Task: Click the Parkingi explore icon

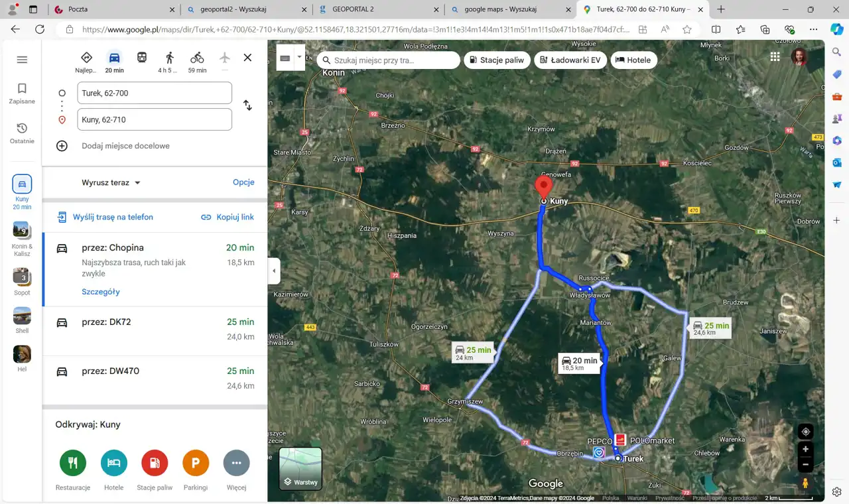Action: [x=196, y=463]
